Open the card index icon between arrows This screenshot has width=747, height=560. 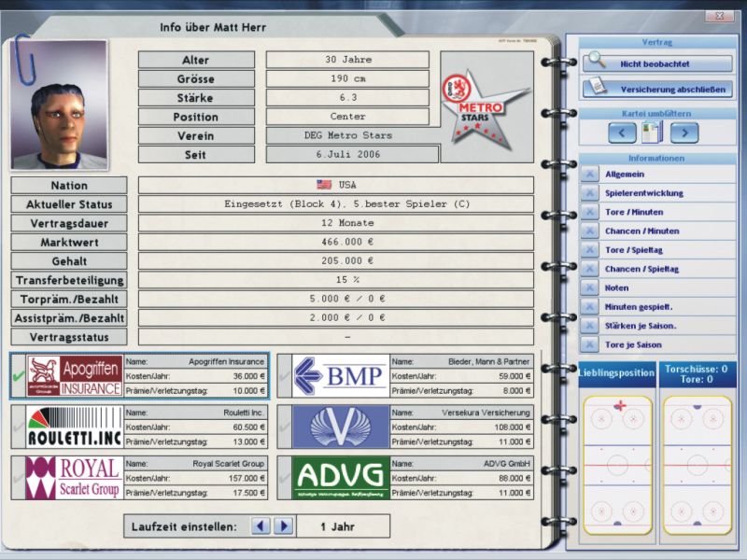tap(652, 133)
